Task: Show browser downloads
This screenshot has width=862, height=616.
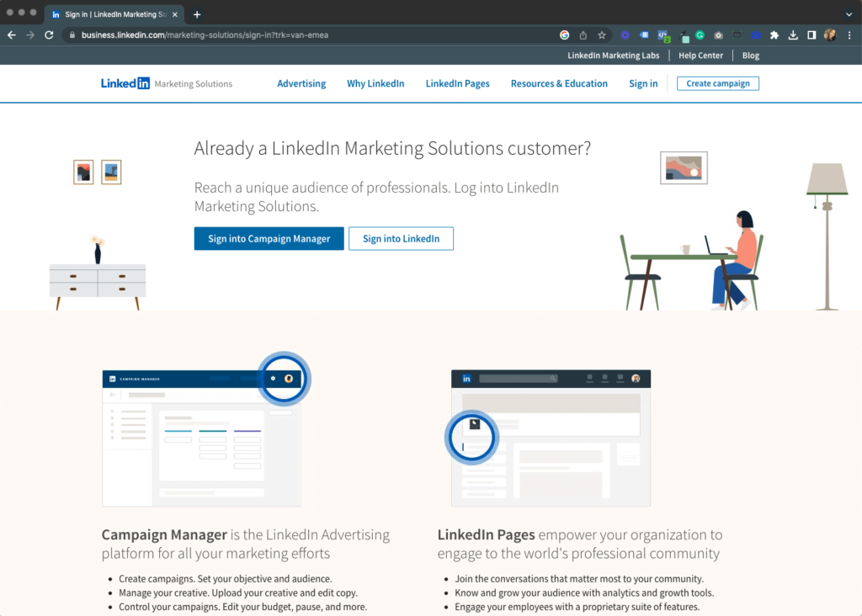Action: coord(793,35)
